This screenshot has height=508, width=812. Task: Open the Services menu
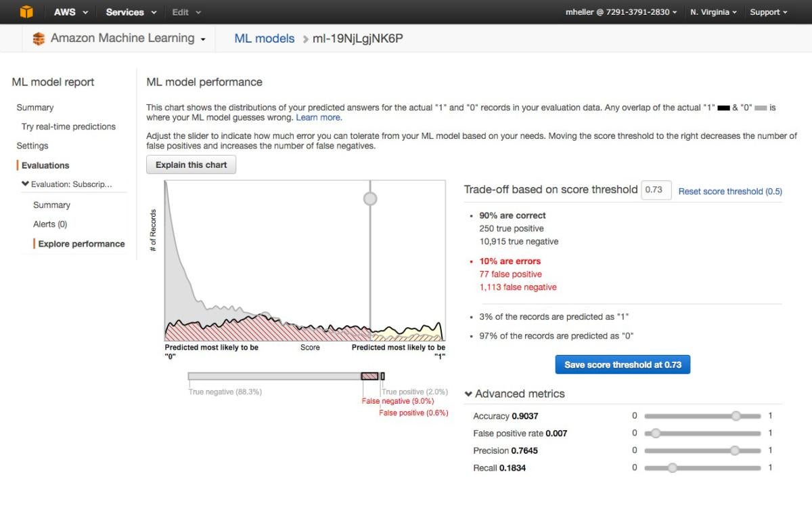pyautogui.click(x=131, y=12)
